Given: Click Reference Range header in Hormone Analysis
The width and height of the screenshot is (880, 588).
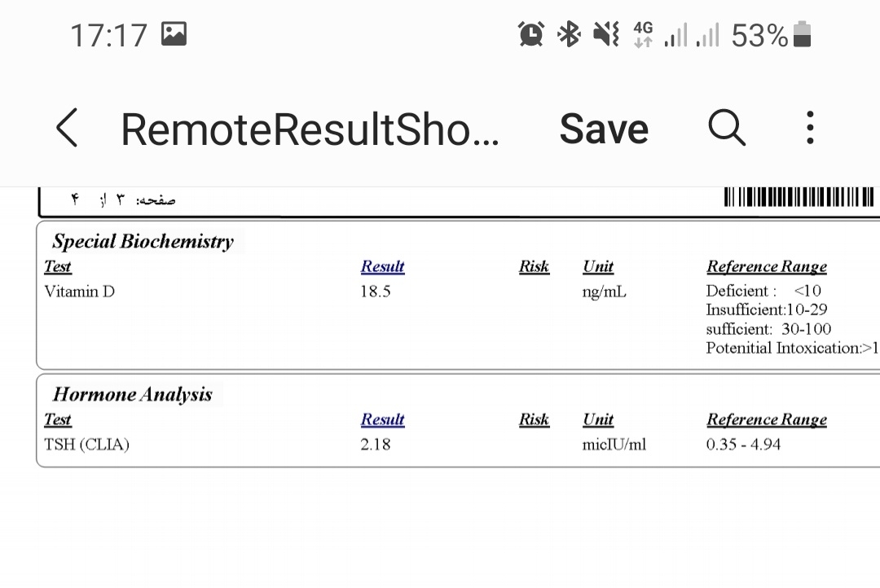Looking at the screenshot, I should (766, 419).
